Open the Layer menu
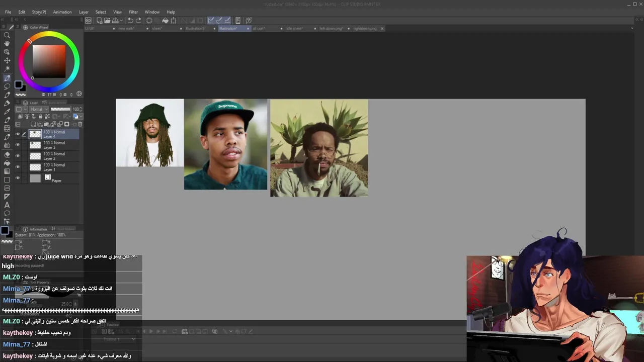Viewport: 644px width, 362px height. pos(84,12)
